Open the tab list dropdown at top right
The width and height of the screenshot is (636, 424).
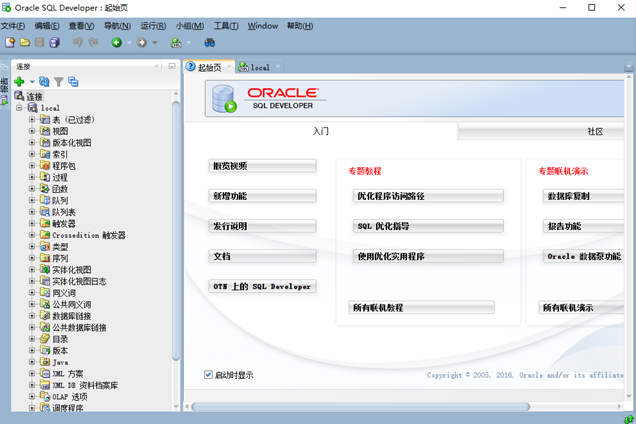pos(628,67)
